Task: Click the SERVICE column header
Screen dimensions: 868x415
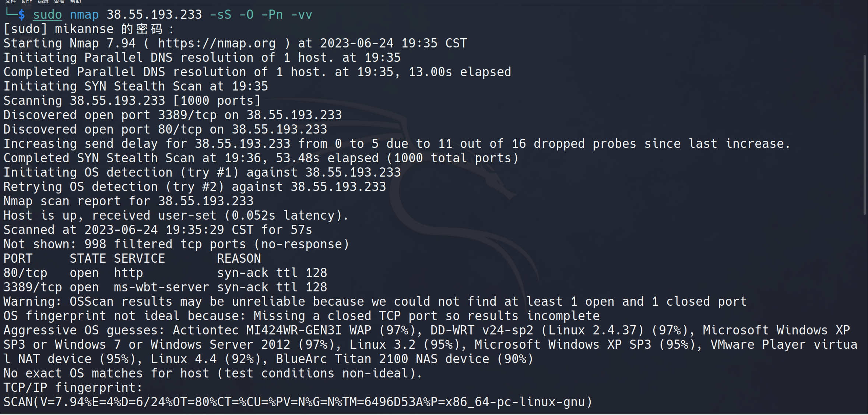Action: tap(139, 259)
